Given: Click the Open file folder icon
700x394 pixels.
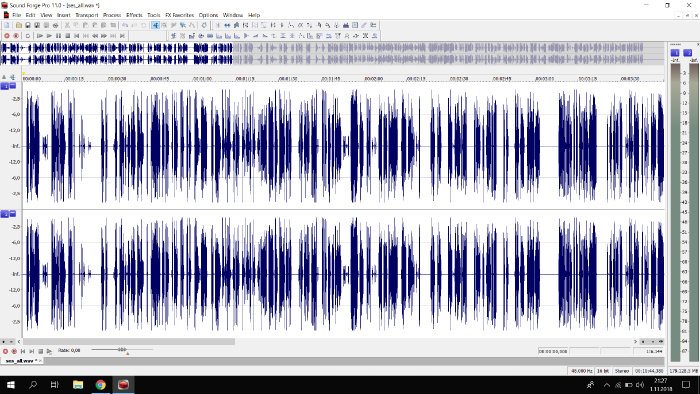Looking at the screenshot, I should pyautogui.click(x=19, y=25).
